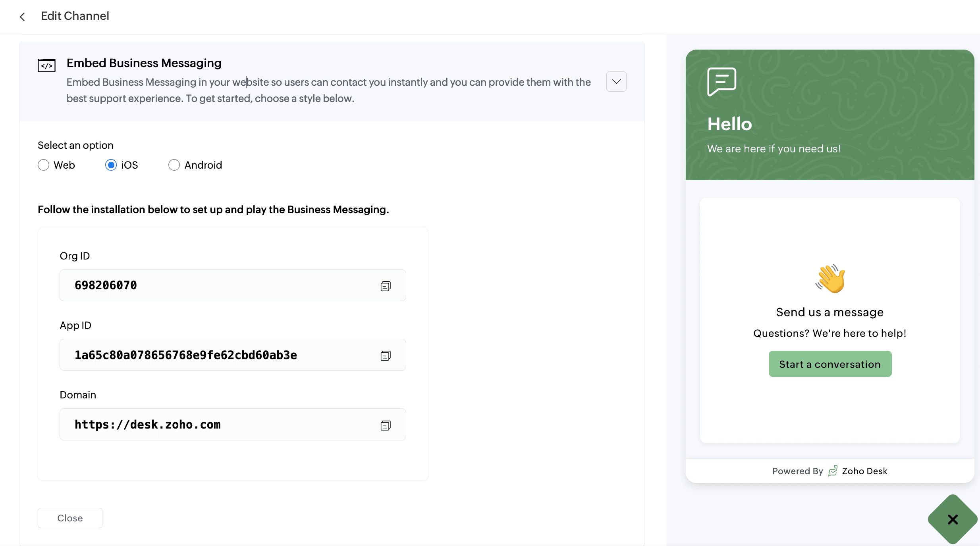Collapse the Embed Business Messaging section
Image resolution: width=980 pixels, height=546 pixels.
616,82
